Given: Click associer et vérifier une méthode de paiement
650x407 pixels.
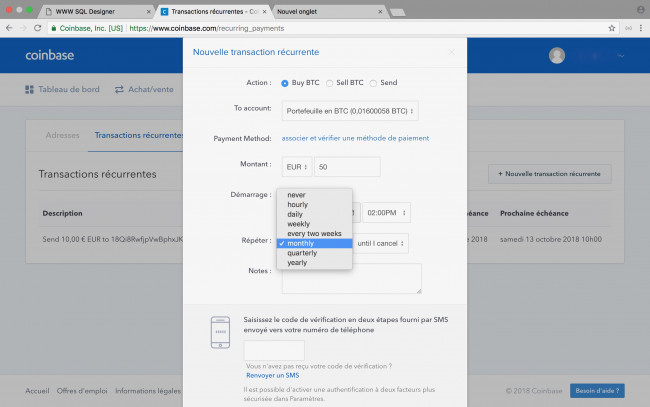Looking at the screenshot, I should [x=355, y=138].
